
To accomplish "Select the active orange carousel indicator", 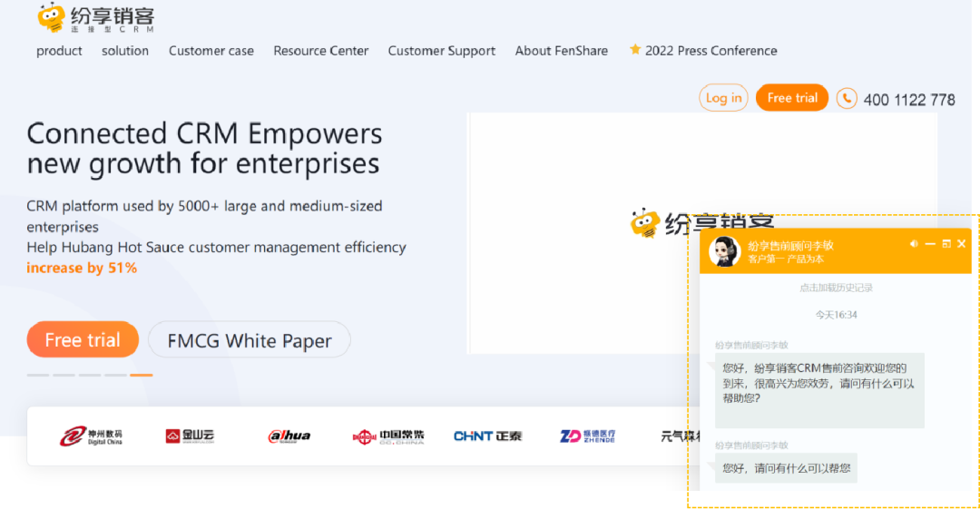I will click(x=142, y=375).
